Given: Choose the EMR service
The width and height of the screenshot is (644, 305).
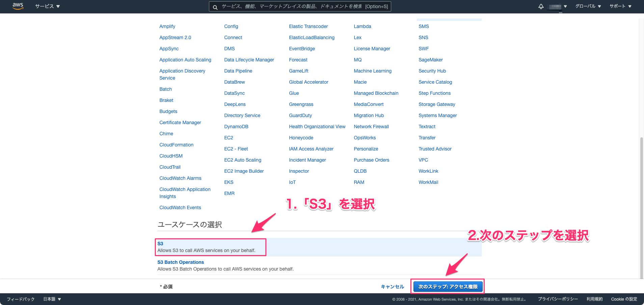Looking at the screenshot, I should (x=229, y=193).
